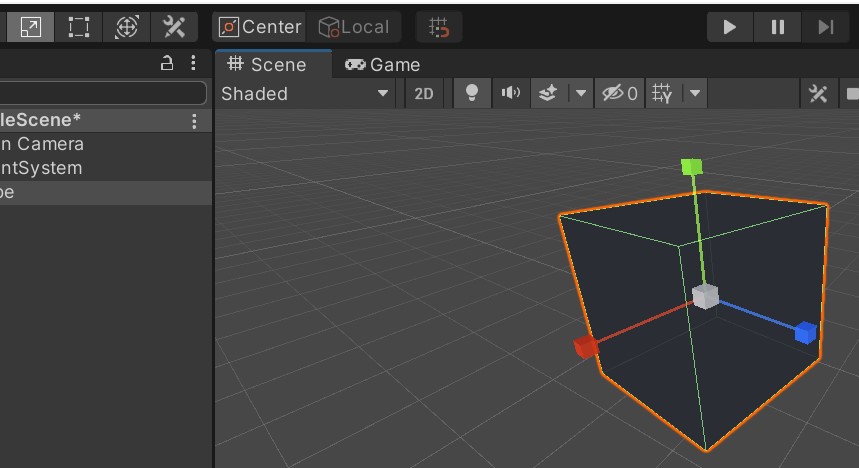
Task: Select the highlighted Cube row in Hierarchy
Action: (106, 192)
